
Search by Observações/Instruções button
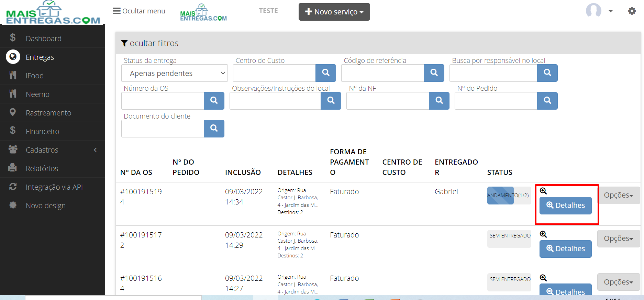click(331, 101)
